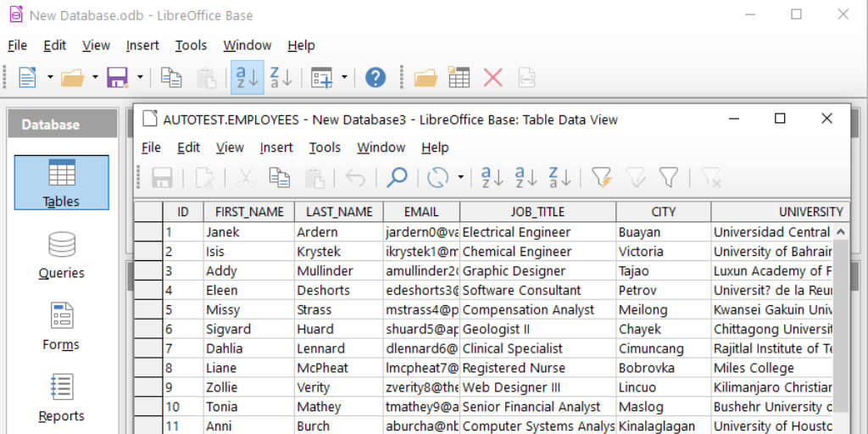Click the Open folder icon in main toolbar
The width and height of the screenshot is (868, 434).
tap(72, 77)
